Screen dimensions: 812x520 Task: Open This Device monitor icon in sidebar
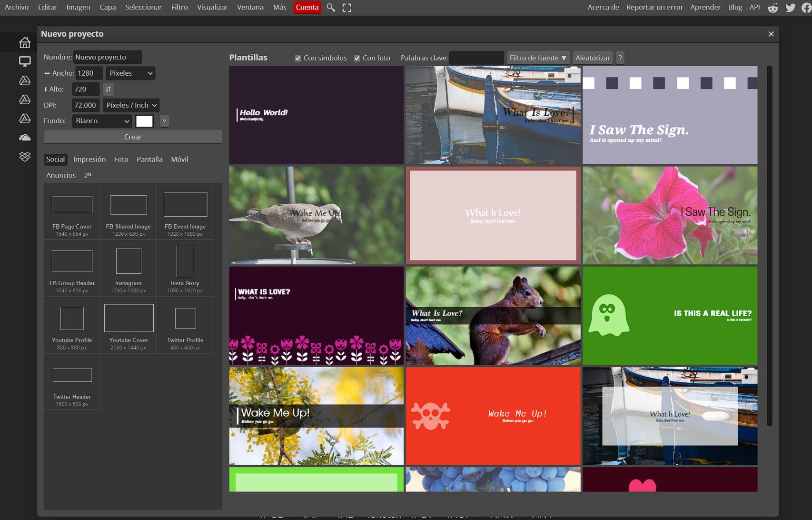(x=25, y=61)
